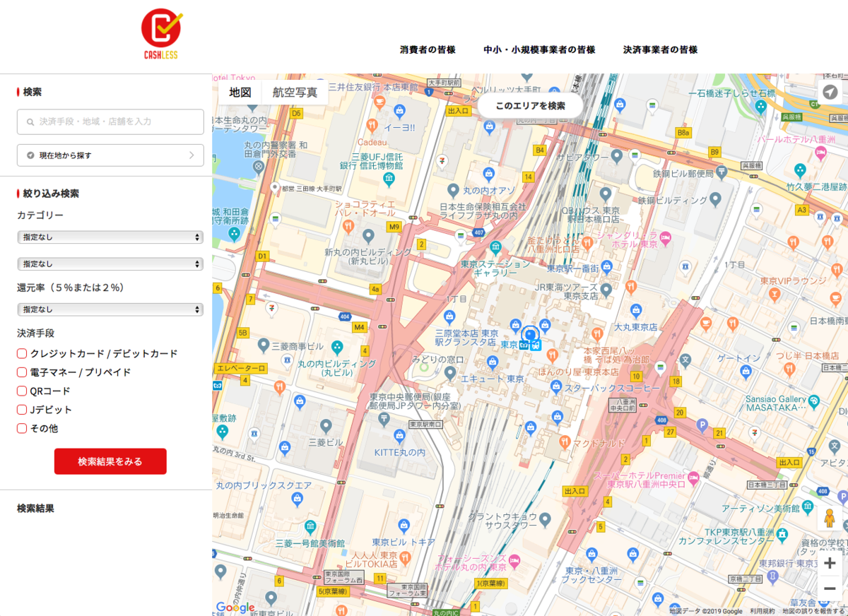The image size is (848, 616).
Task: Click the Google logo on the map
Action: [x=235, y=608]
